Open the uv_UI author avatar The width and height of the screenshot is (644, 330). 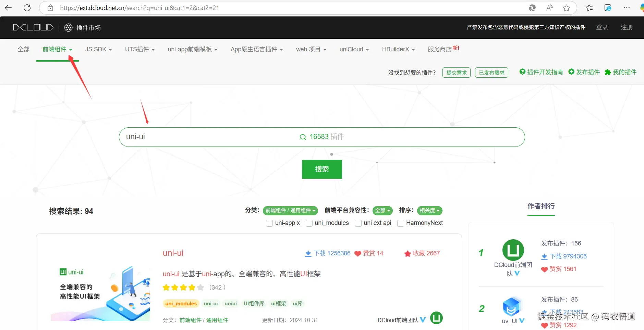(511, 306)
